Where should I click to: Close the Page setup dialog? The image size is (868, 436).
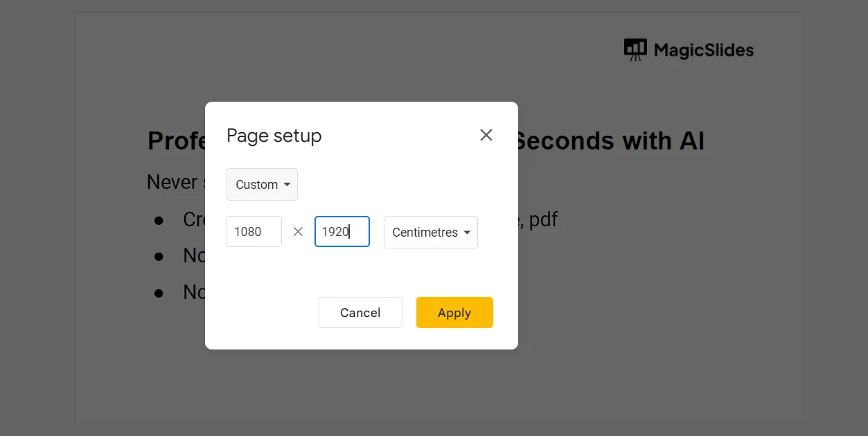click(x=486, y=135)
